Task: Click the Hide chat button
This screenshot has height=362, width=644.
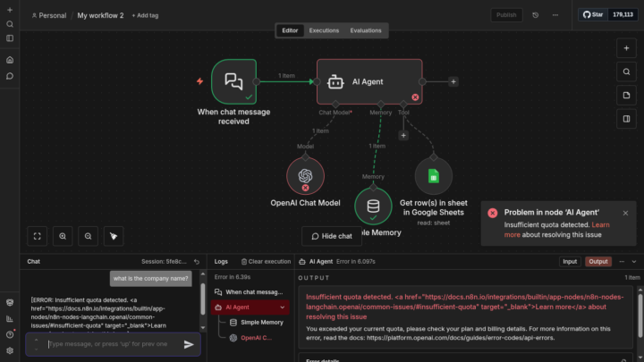Action: click(332, 236)
